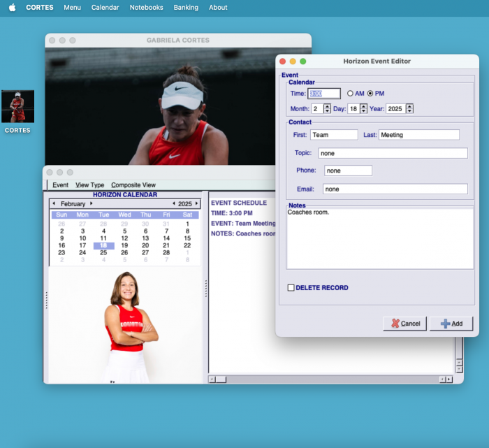
Task: Decrease the Day stepper value
Action: pos(363,111)
